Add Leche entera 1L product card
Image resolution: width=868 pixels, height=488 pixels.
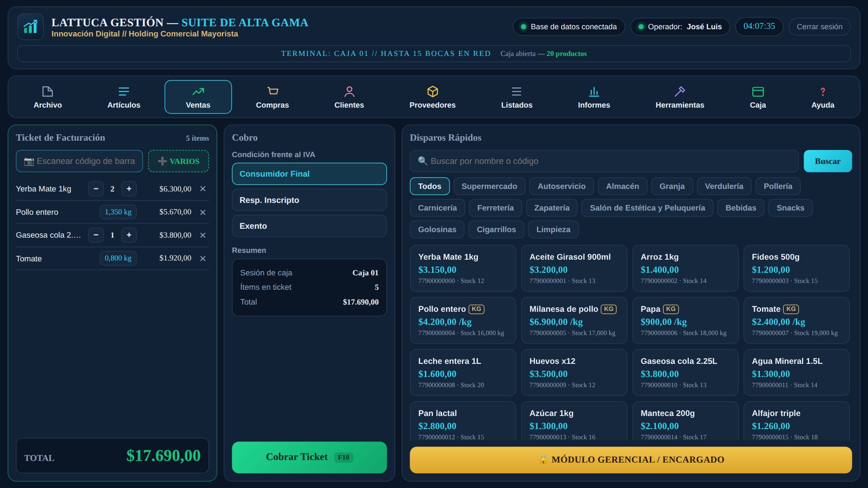coord(463,372)
